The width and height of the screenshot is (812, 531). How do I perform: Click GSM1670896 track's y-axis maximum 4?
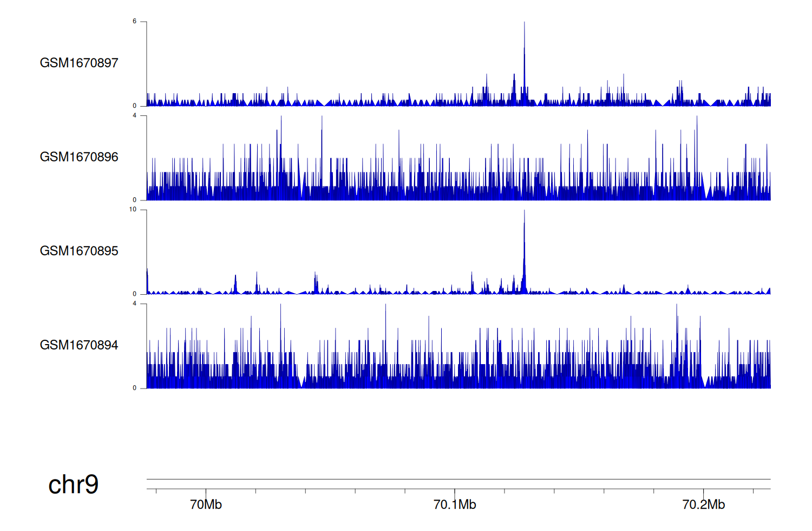pos(135,115)
